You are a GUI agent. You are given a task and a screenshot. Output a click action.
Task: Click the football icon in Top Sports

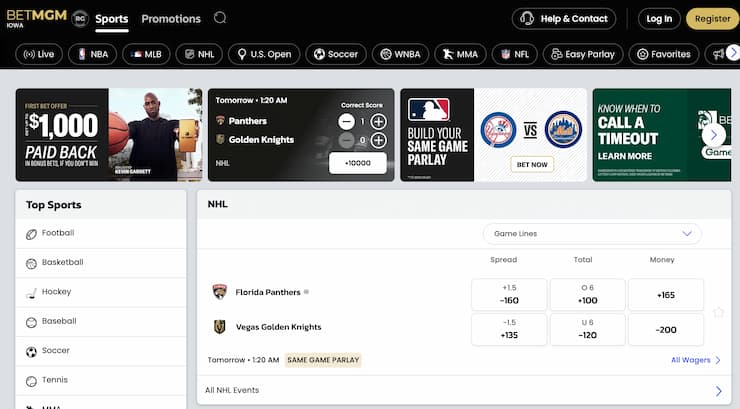(x=31, y=234)
